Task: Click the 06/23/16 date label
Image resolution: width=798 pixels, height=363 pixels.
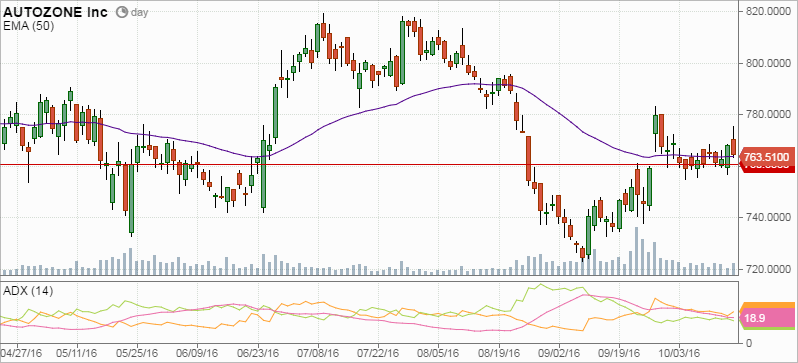Action: tap(258, 352)
